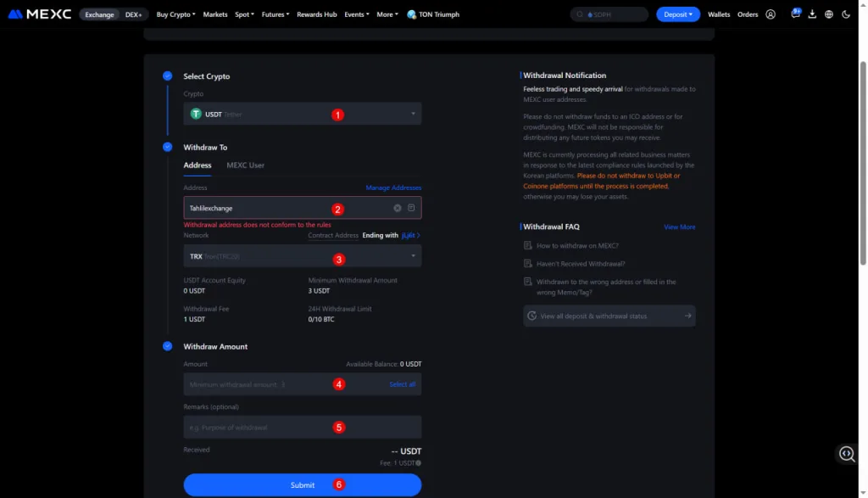Screen dimensions: 868x498
Task: Open Haven't Received Withdrawal FAQ
Action: 581,264
